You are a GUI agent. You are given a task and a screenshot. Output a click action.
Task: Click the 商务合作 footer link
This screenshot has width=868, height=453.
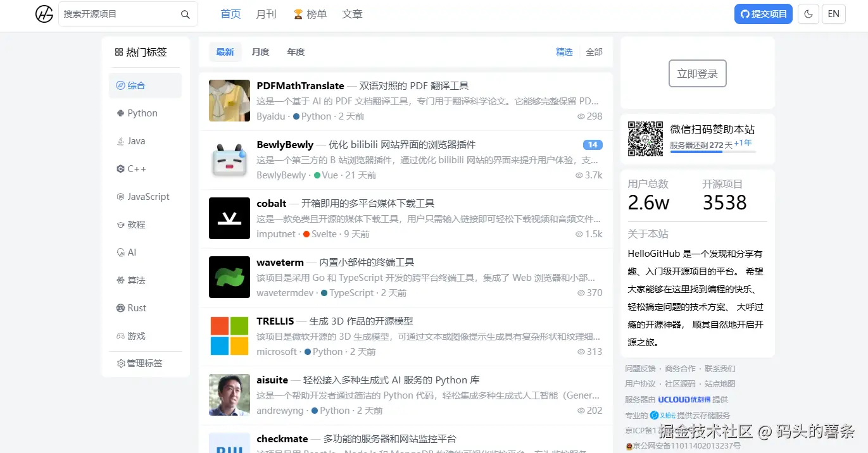point(680,368)
